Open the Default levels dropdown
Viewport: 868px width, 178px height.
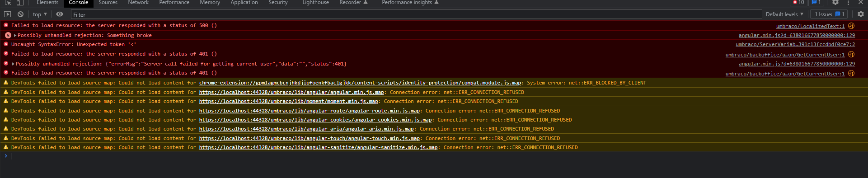point(784,14)
